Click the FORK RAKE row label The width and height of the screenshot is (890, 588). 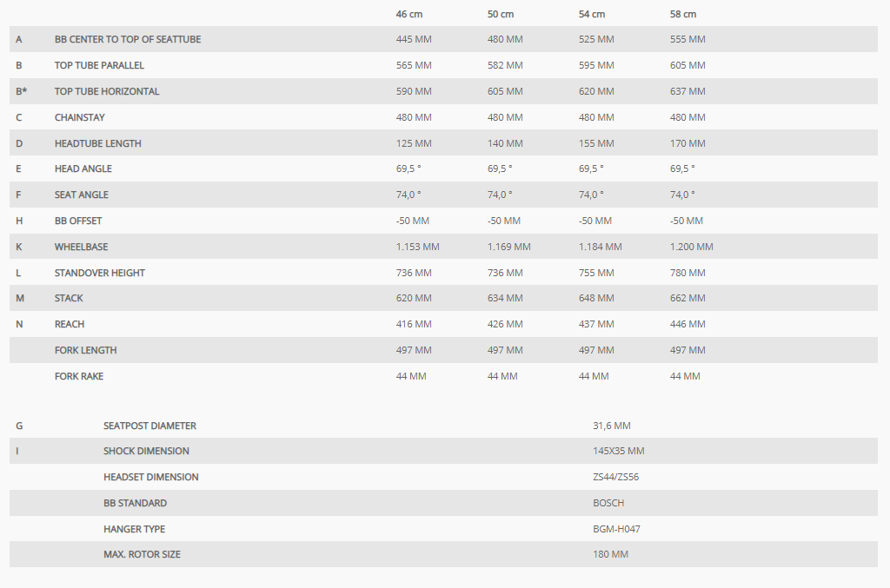tap(79, 376)
